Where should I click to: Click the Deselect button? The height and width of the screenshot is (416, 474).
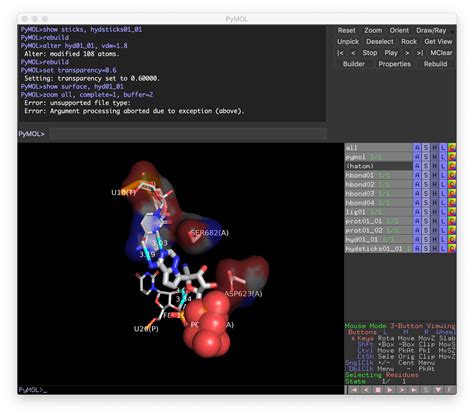(x=380, y=42)
